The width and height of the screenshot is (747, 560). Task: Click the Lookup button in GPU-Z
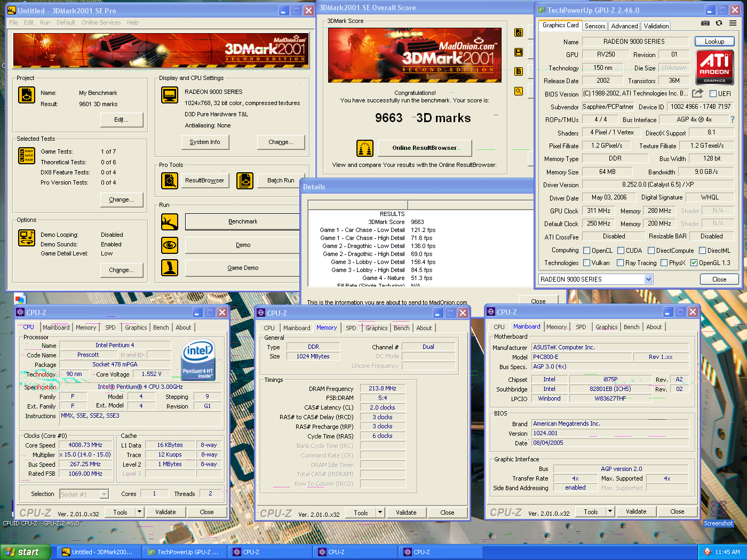(x=714, y=42)
